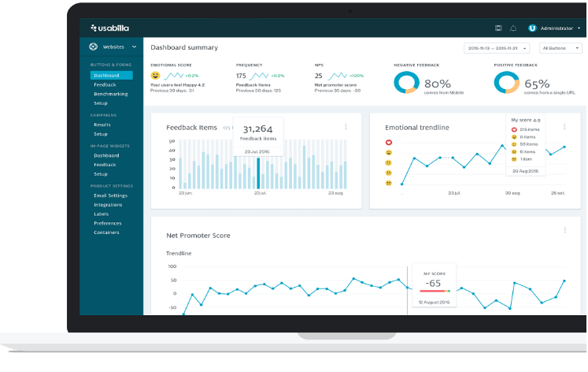Screen dimensions: 588x372
Task: Click the Websites globe icon in the sidebar
Action: [94, 47]
